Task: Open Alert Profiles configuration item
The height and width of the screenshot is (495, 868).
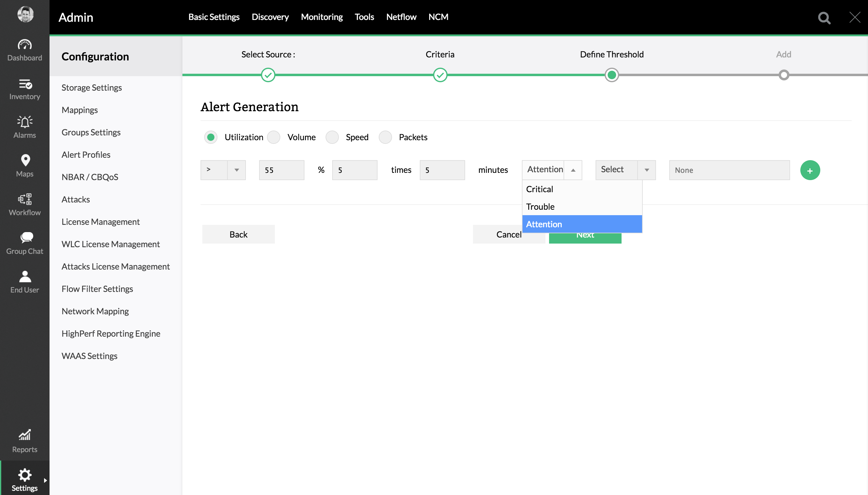Action: (86, 155)
